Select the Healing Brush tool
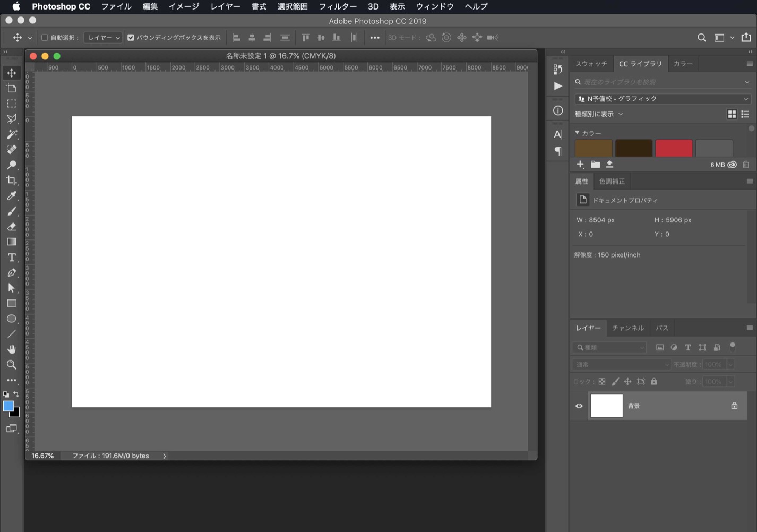Screen dimensions: 757x532 [12, 150]
